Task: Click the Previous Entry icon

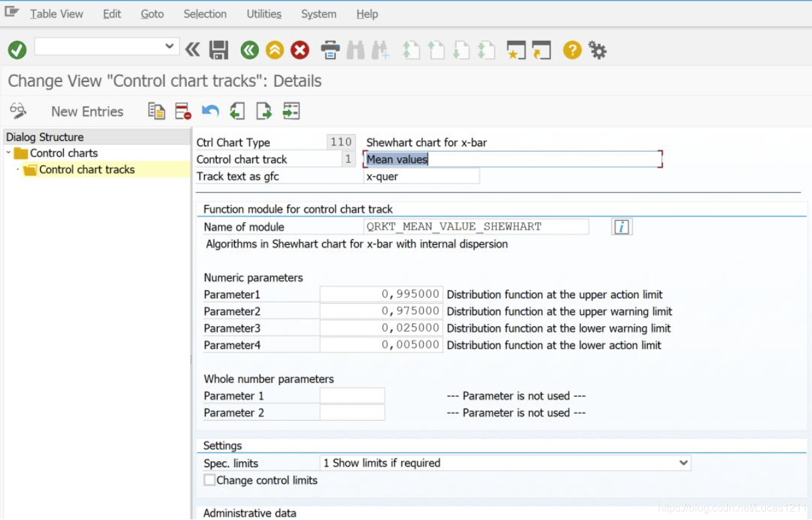Action: pos(238,111)
